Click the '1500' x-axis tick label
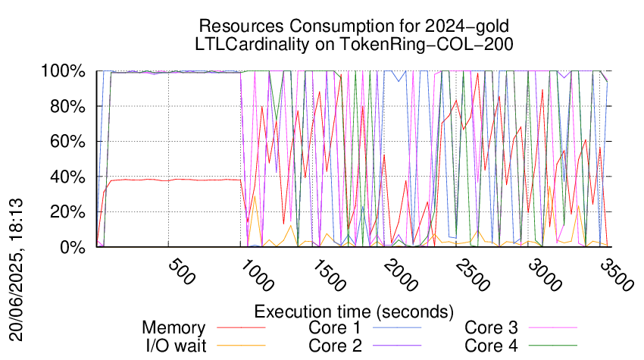This screenshot has width=644, height=360. [x=330, y=275]
